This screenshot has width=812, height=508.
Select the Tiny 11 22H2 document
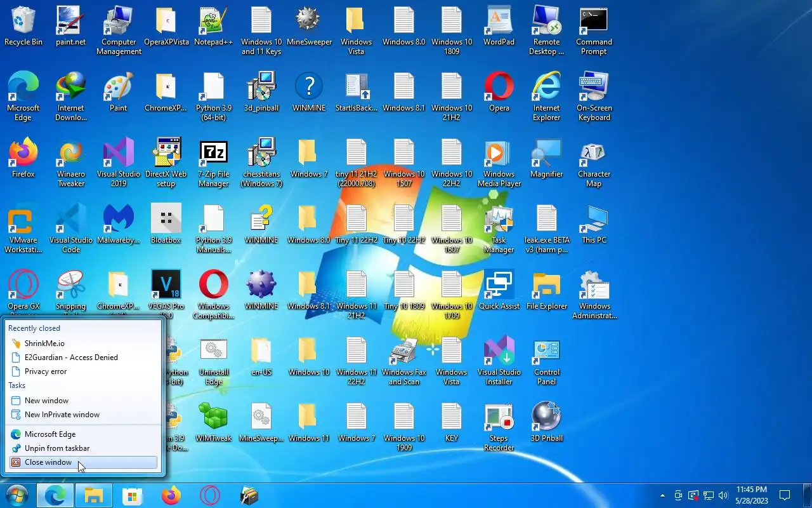coord(357,225)
